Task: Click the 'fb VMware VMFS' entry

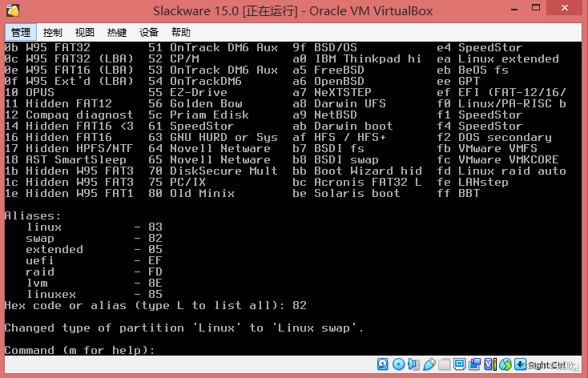Action: (487, 148)
